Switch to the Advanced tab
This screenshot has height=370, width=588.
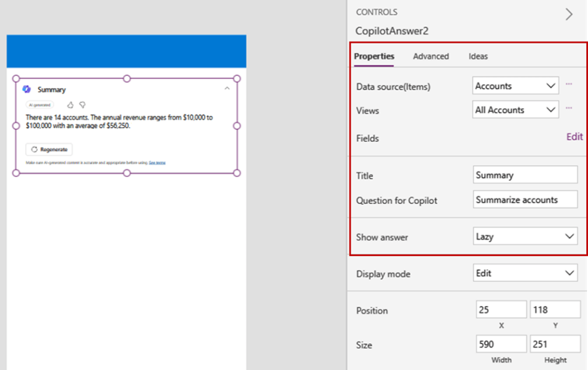click(x=430, y=57)
